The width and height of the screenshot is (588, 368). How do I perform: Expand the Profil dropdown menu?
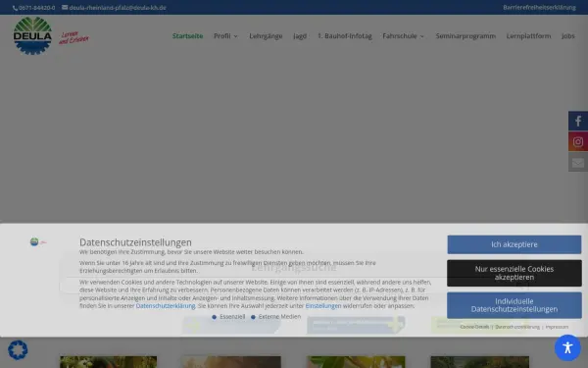(x=225, y=36)
